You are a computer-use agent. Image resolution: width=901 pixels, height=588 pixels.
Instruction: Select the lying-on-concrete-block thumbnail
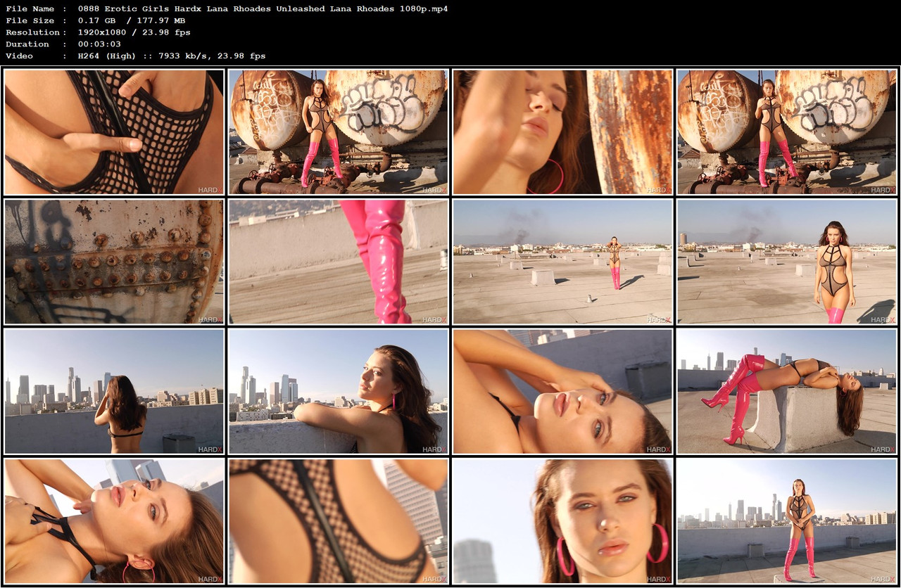[x=787, y=392]
